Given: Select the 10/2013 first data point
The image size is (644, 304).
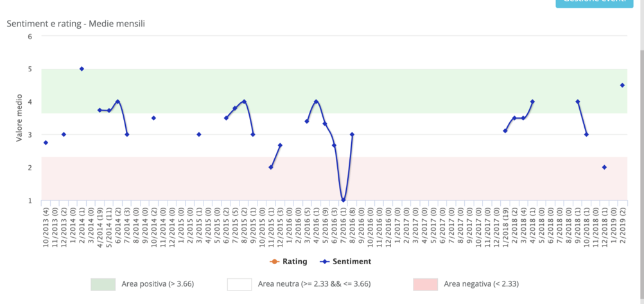Looking at the screenshot, I should (46, 143).
